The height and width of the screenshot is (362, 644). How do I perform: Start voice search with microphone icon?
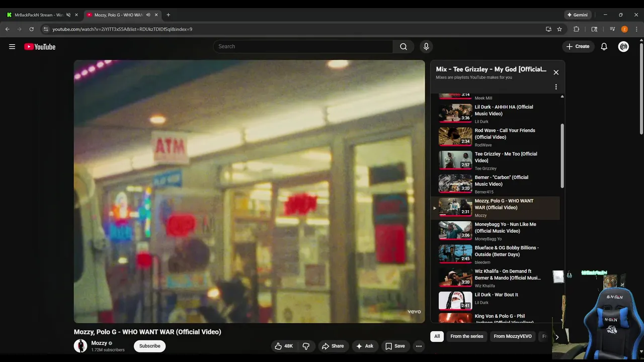click(426, 46)
